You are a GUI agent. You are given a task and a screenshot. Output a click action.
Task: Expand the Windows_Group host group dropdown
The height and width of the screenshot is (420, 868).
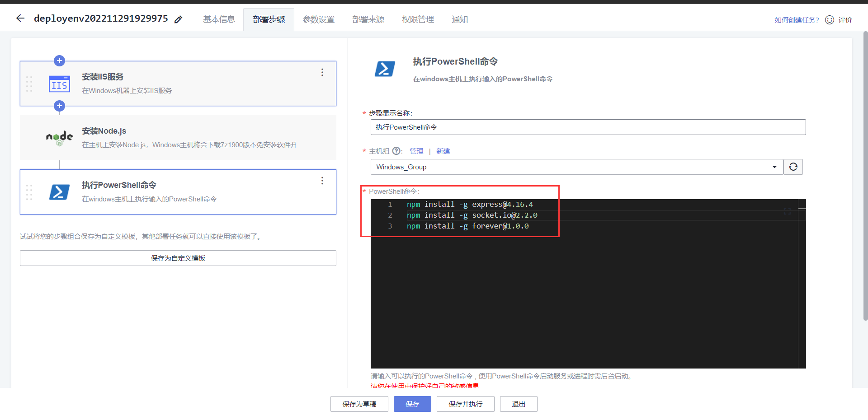point(577,167)
